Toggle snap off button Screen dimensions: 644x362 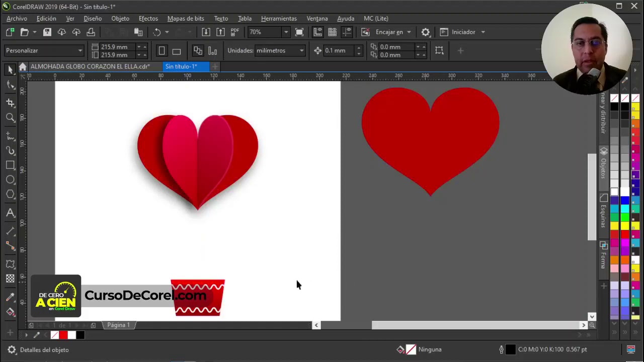pyautogui.click(x=365, y=32)
